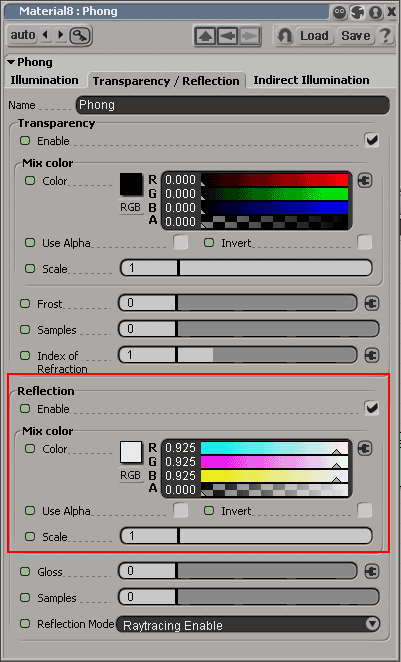Click the Load preset button
The width and height of the screenshot is (401, 662).
314,36
